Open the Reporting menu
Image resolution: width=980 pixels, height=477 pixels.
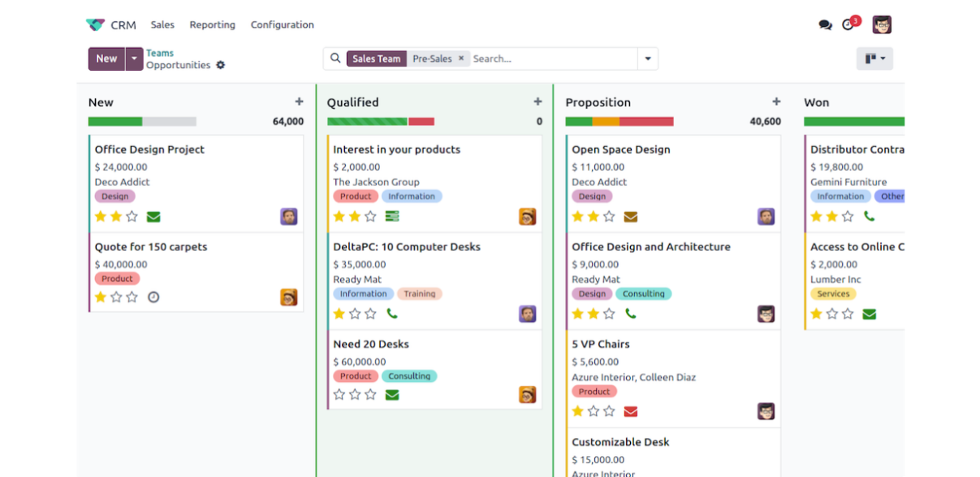213,25
